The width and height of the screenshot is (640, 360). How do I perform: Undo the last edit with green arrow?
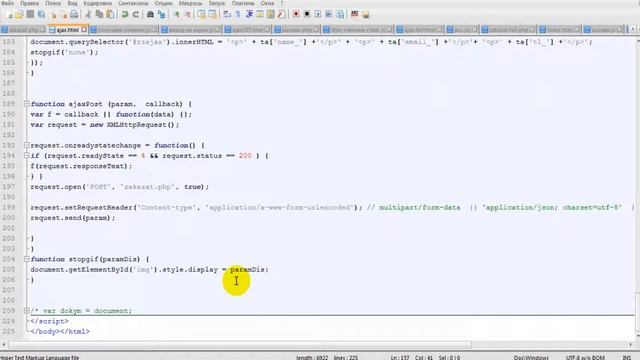125,15
